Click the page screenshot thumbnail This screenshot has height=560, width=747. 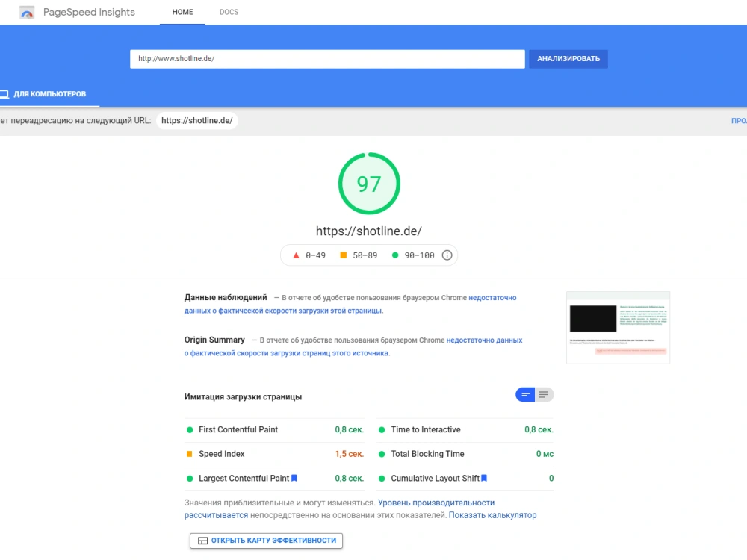618,328
